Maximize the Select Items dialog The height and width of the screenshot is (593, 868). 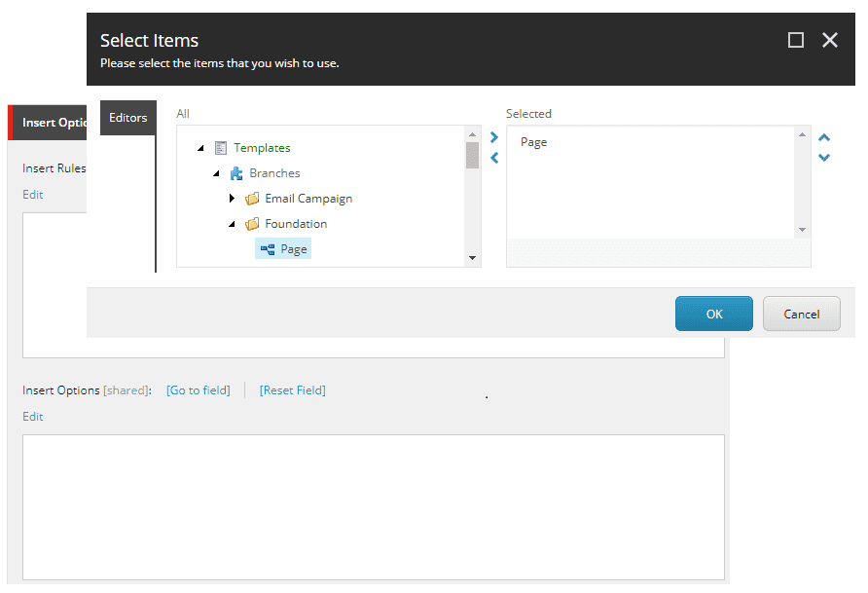coord(796,40)
